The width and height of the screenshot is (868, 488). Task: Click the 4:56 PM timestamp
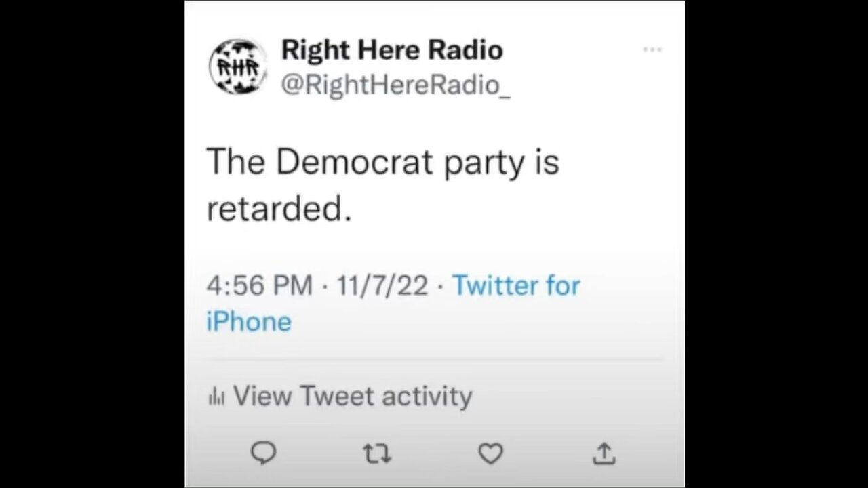[x=259, y=285]
